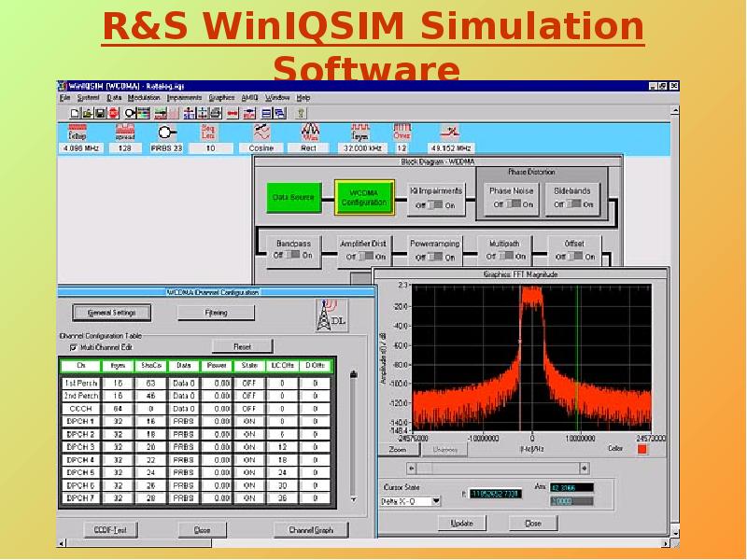Click the 32.000 kHz symbol rate field
Screen dimensions: 747x560
pyautogui.click(x=362, y=148)
